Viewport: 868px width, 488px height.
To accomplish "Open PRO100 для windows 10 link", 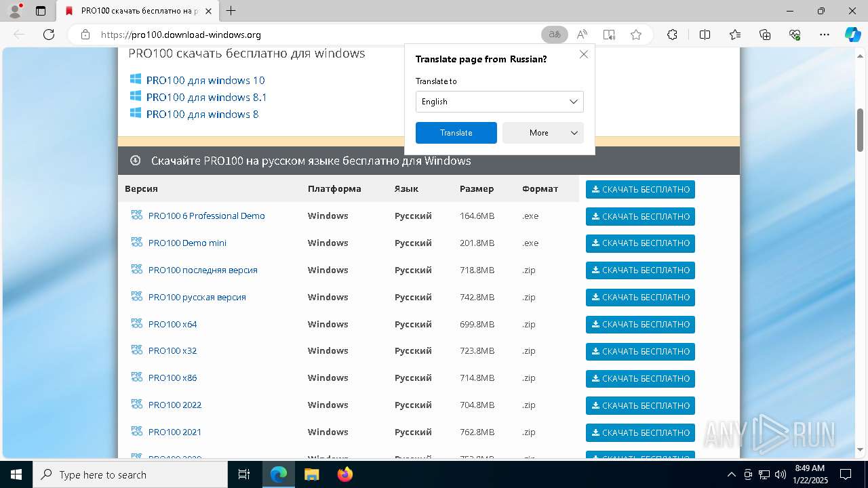I will 205,80.
